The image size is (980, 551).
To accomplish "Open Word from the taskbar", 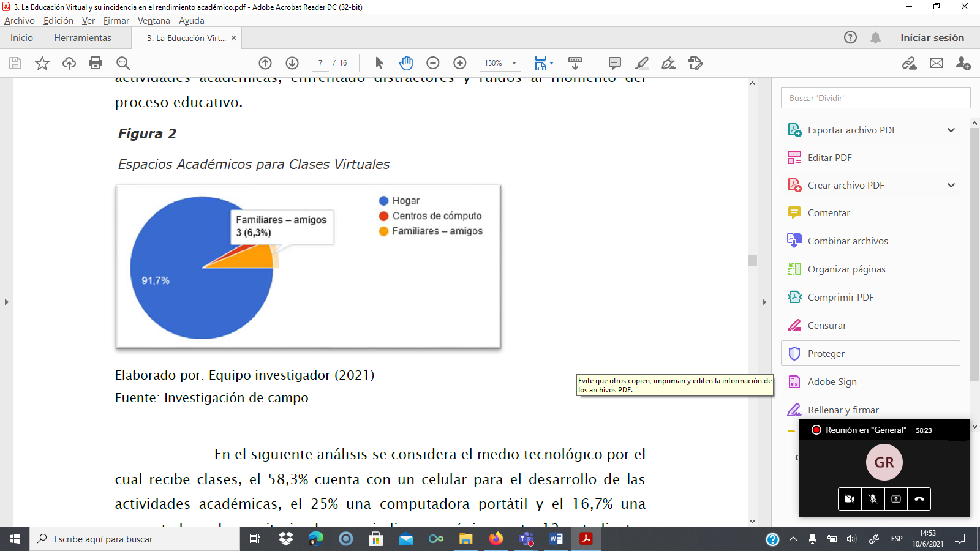I will [556, 539].
